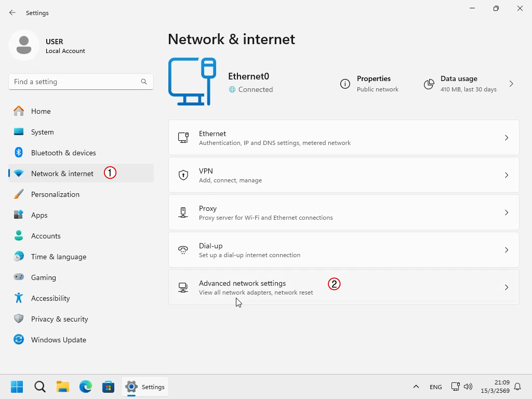
Task: Expand the Ethernet settings chevron
Action: 506,138
